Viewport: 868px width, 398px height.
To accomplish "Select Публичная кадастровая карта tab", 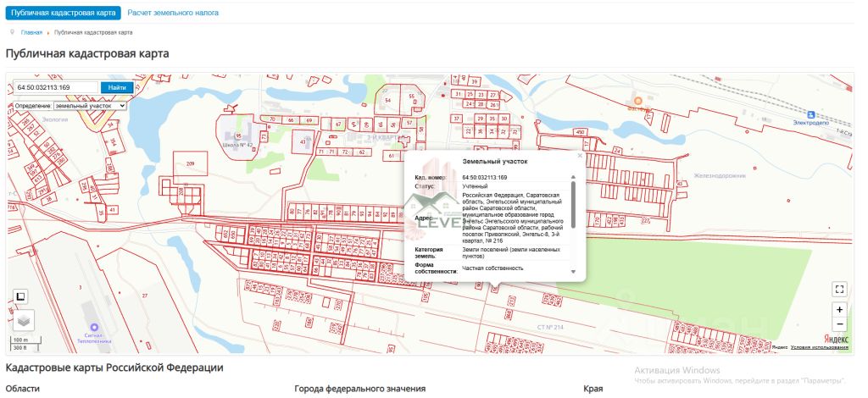I will [63, 13].
